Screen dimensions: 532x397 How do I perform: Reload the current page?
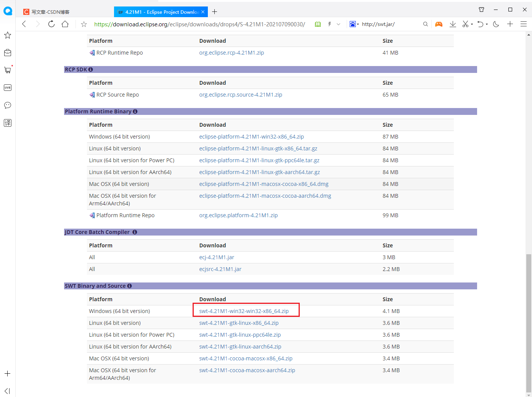pos(51,24)
